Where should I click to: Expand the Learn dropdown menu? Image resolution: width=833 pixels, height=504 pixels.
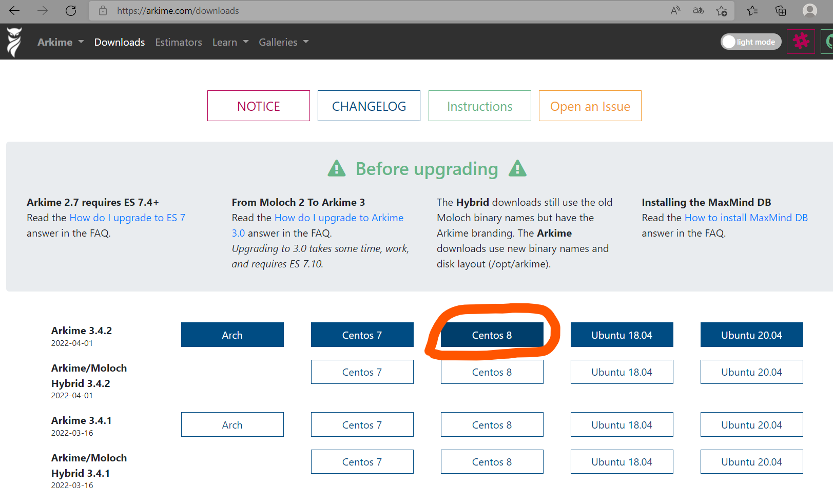point(230,42)
